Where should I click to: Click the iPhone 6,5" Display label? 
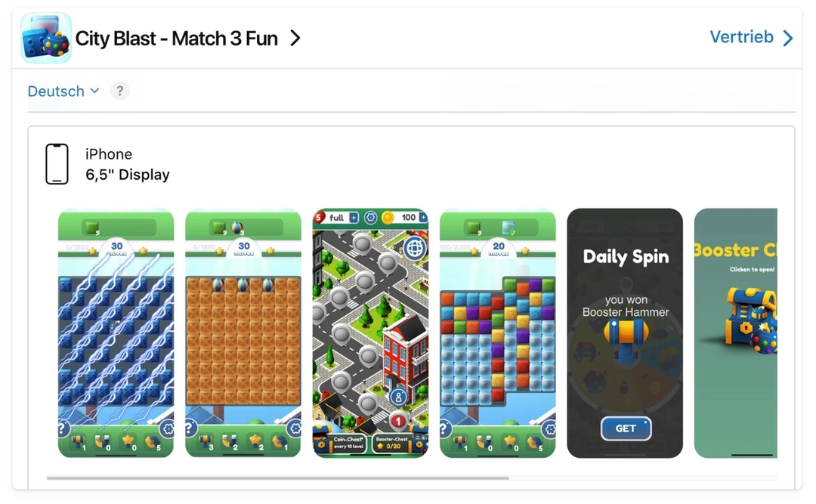pos(128,164)
